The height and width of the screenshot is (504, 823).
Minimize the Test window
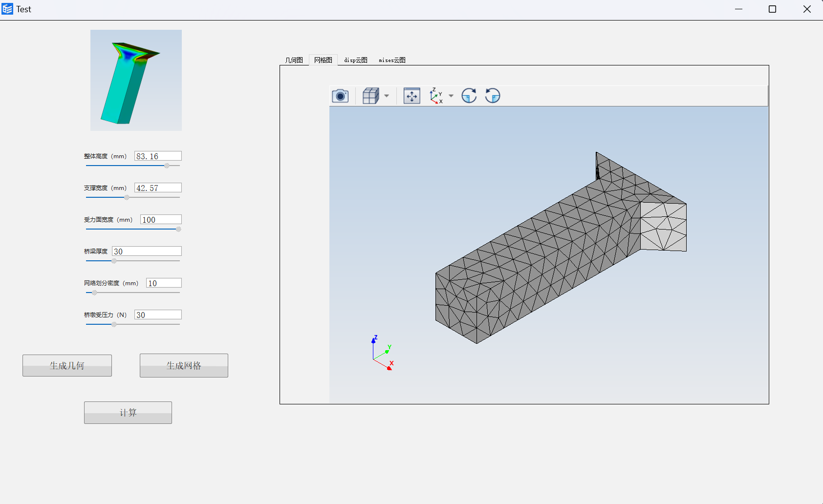click(x=738, y=9)
